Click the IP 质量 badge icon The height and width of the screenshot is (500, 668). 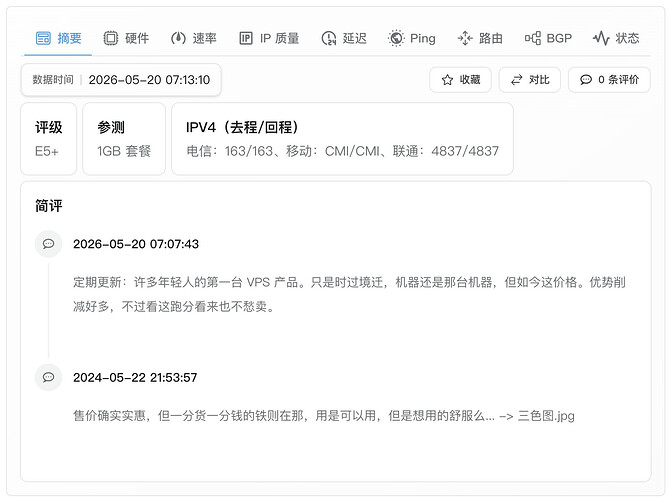(x=246, y=38)
